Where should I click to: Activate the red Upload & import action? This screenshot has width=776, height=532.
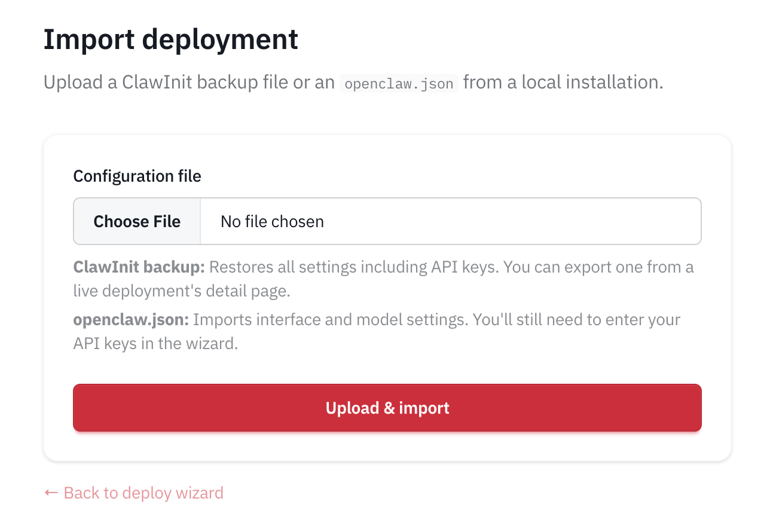point(387,408)
